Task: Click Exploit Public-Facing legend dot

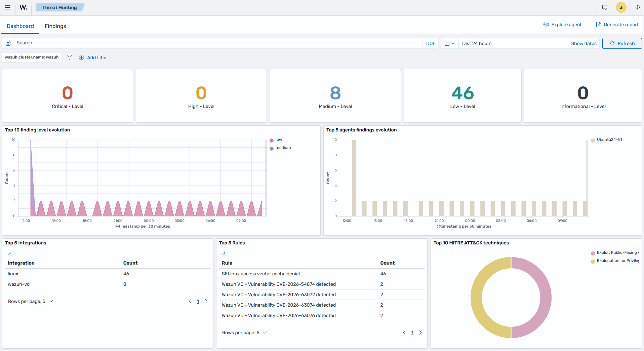Action: [593, 253]
